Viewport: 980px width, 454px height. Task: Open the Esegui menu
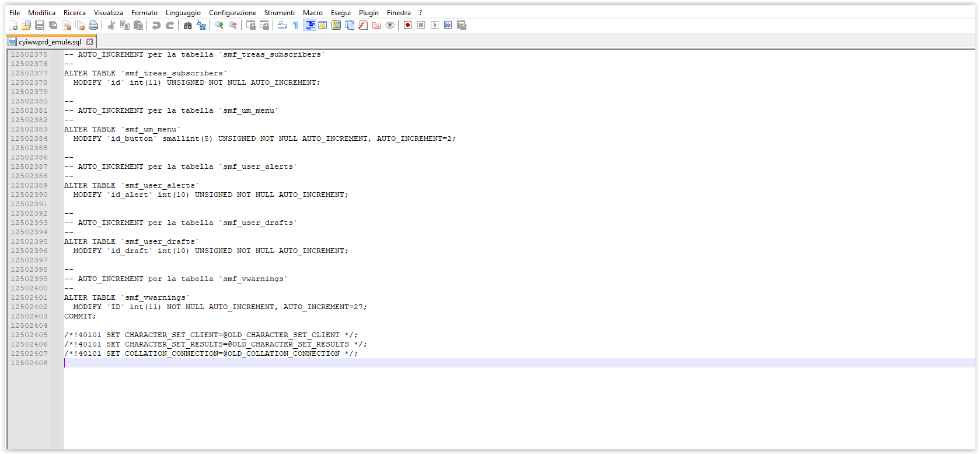click(341, 12)
